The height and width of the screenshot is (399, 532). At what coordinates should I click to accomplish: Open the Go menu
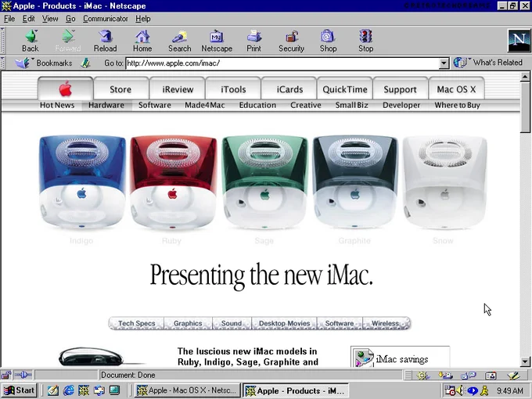(70, 19)
